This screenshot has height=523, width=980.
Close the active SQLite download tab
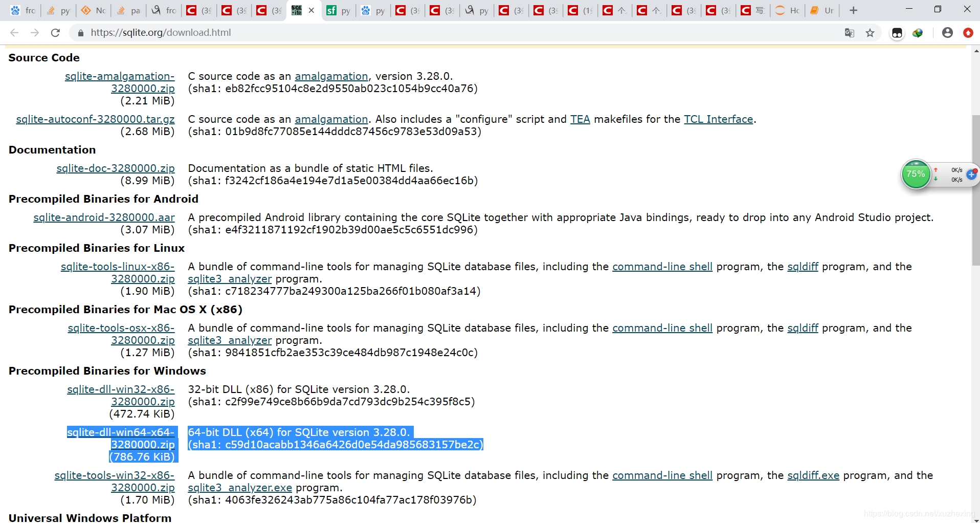[311, 10]
